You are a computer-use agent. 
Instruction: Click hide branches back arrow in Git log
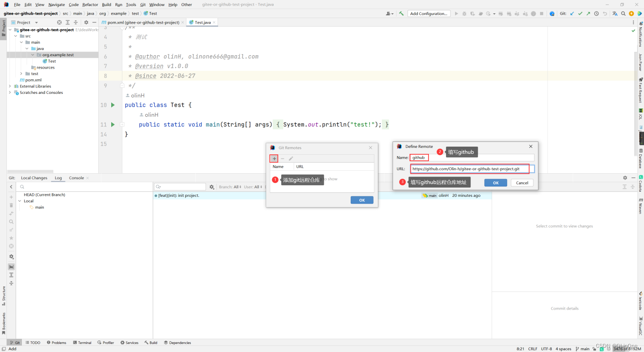tap(11, 187)
